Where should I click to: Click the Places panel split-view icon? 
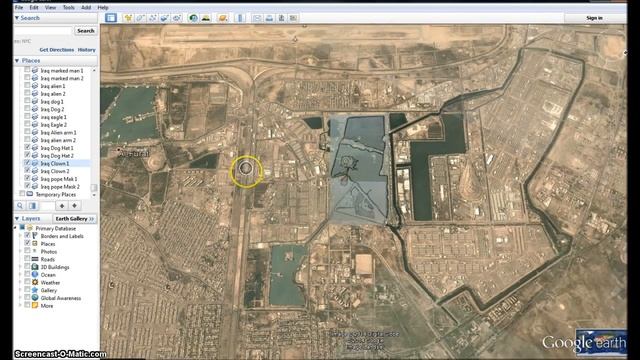coord(33,206)
